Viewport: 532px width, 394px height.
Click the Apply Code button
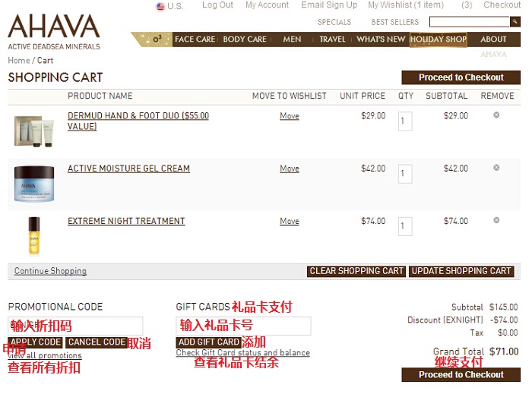click(35, 342)
